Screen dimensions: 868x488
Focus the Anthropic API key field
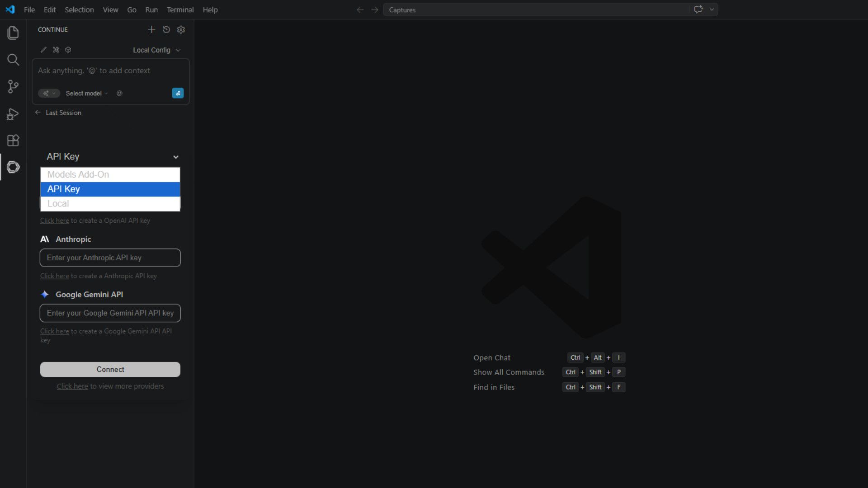[x=110, y=258]
